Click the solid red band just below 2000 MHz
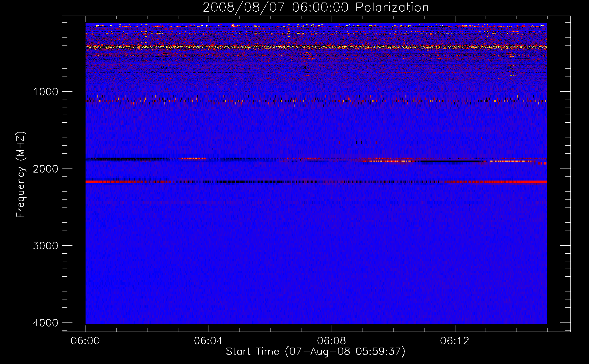This screenshot has height=364, width=589. [x=316, y=182]
